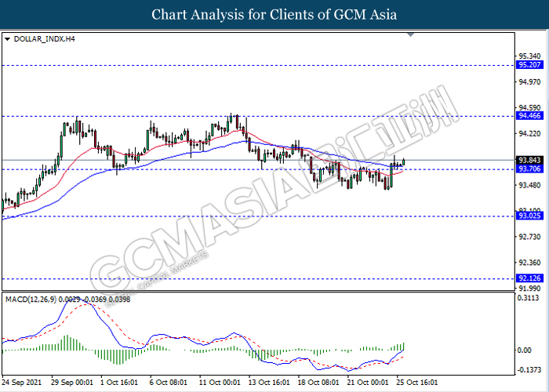
Task: Select the 94.466 price level label
Action: point(529,116)
